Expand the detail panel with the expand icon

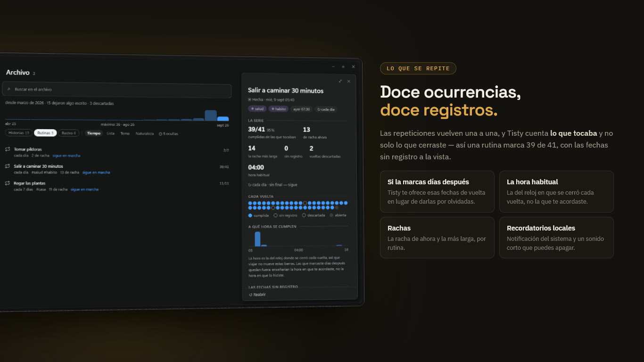(340, 81)
